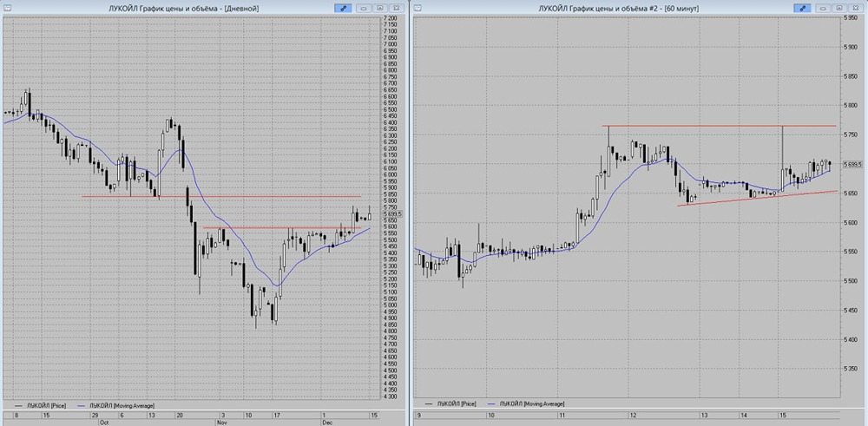Viewport: 868px width, 426px height.
Task: Select the upper red resistance line on the daily chart
Action: click(221, 196)
